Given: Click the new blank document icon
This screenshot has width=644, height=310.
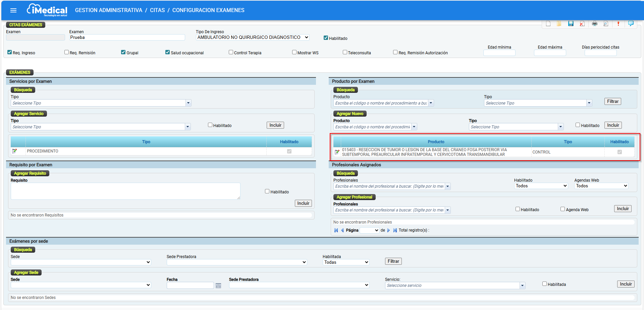Looking at the screenshot, I should point(548,23).
